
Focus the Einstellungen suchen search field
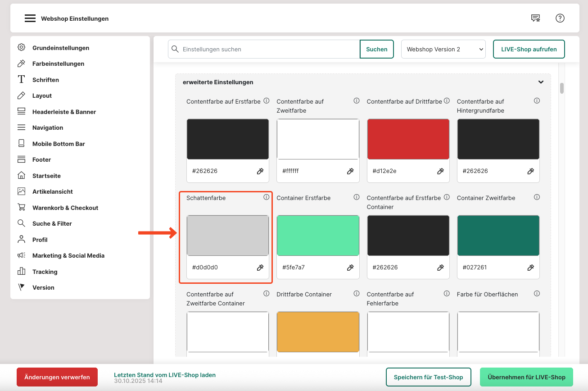(269, 50)
